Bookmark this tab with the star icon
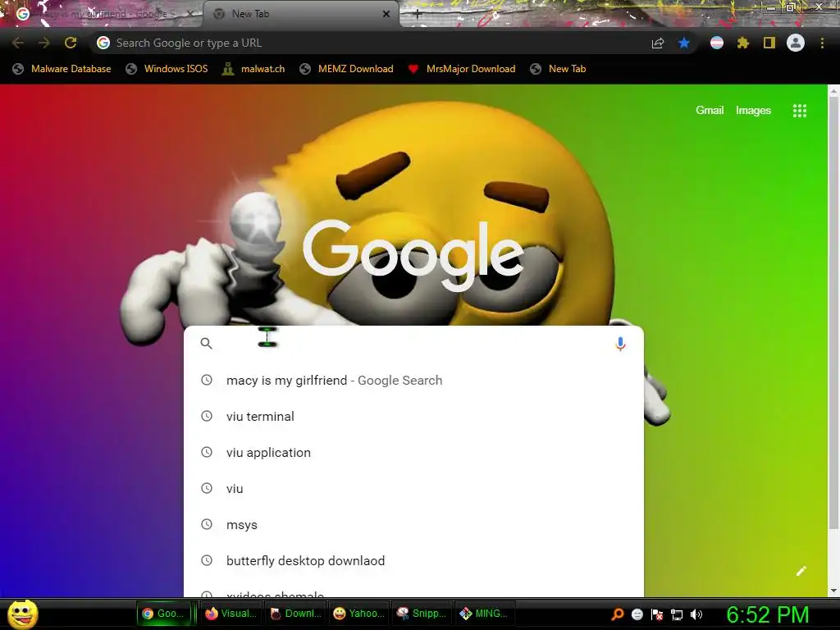This screenshot has height=630, width=840. coord(683,43)
